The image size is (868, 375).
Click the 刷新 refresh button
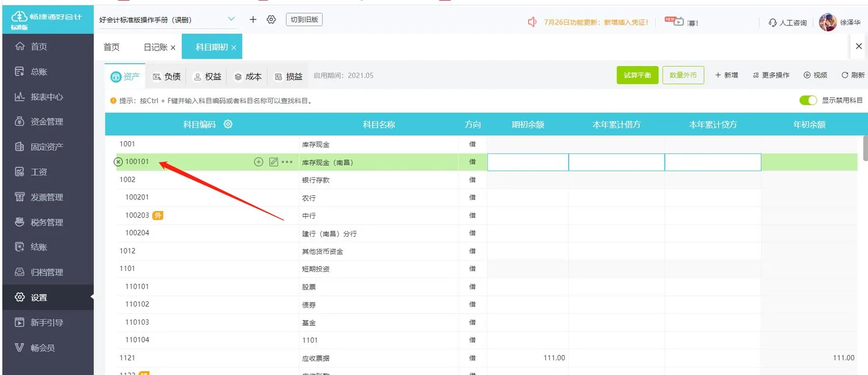pos(853,75)
